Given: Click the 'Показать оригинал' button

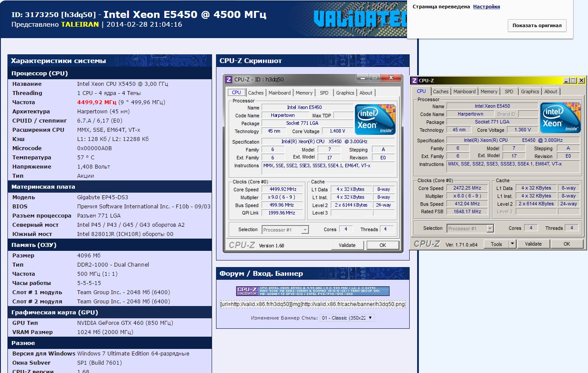Looking at the screenshot, I should point(537,25).
